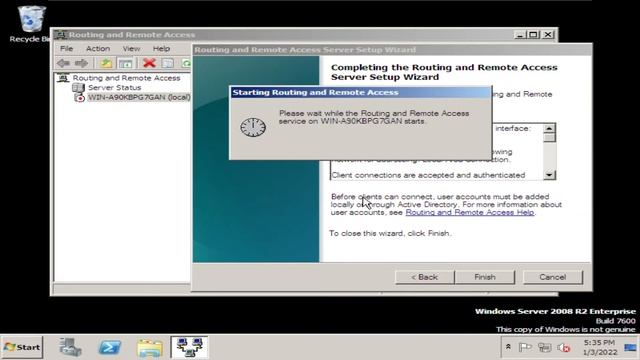Click 'Client connections are accepted and authenticated' text

point(428,175)
